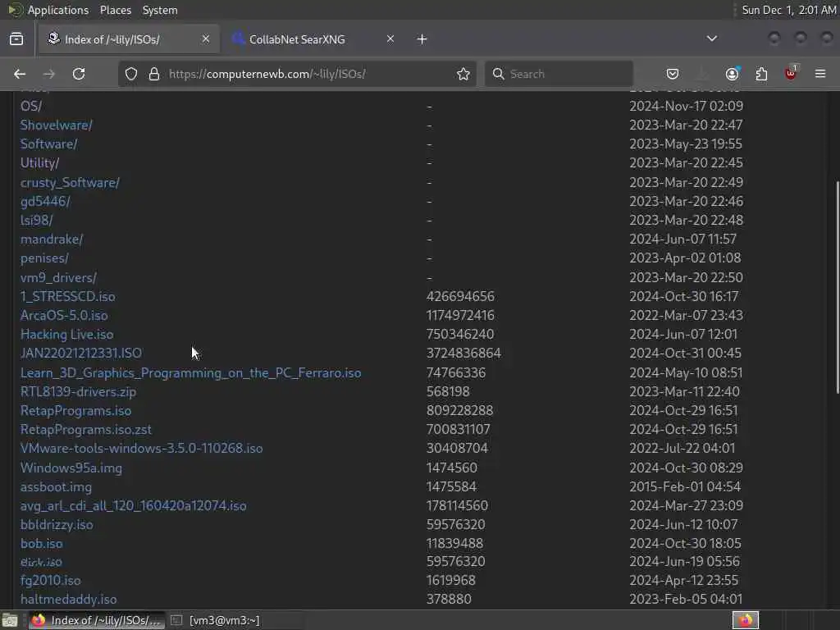The image size is (840, 630).
Task: Download RTL8139-drivers.zip
Action: [78, 391]
